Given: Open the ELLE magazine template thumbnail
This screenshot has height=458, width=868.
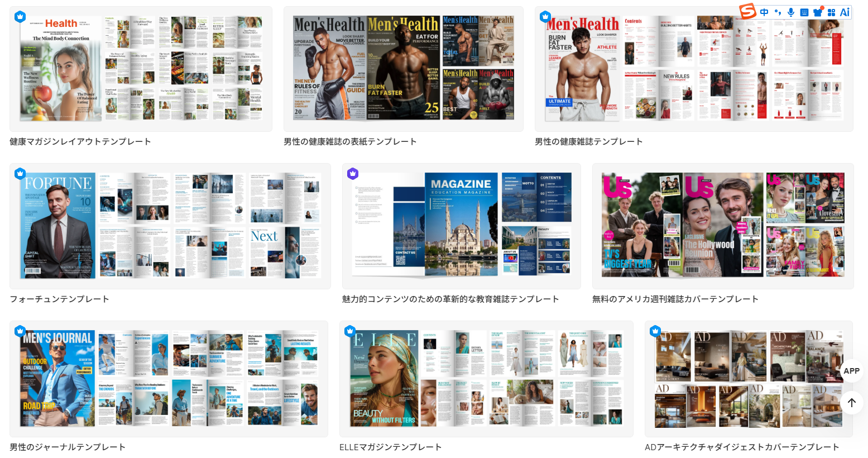Looking at the screenshot, I should pyautogui.click(x=486, y=379).
